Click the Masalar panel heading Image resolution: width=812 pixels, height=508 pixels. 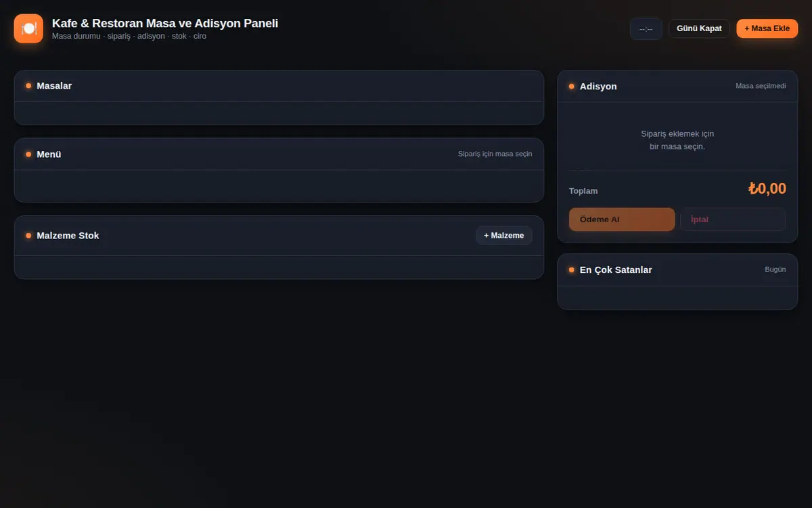54,86
